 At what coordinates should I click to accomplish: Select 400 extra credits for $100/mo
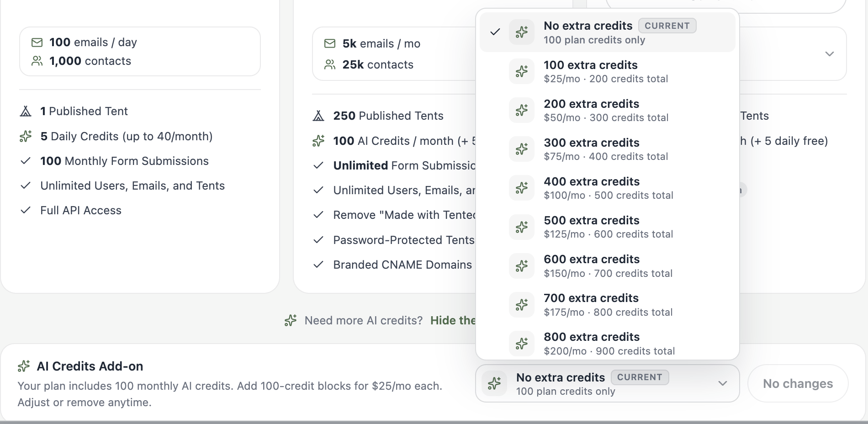point(607,188)
